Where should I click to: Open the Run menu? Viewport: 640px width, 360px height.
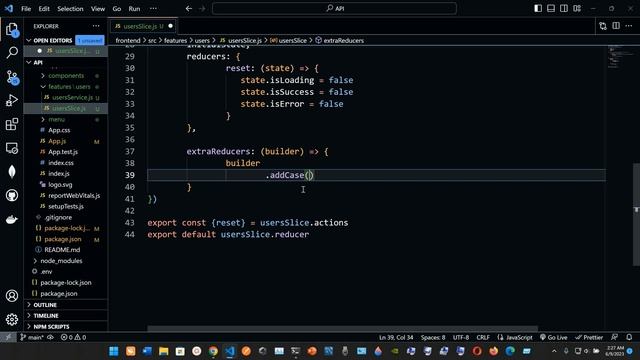134,9
